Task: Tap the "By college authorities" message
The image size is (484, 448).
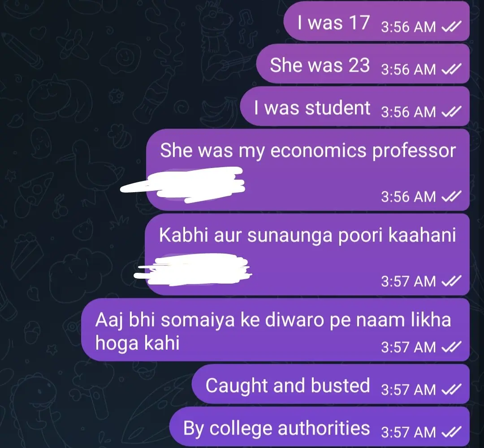Action: point(320,426)
